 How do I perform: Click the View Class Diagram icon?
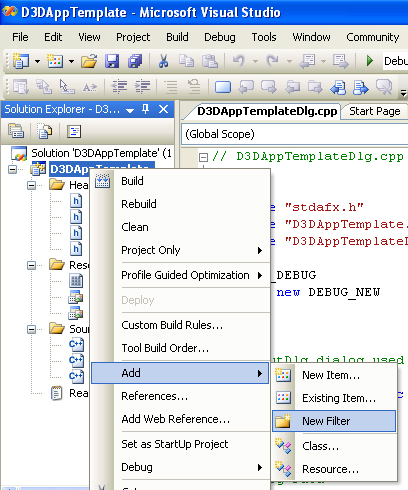pyautogui.click(x=74, y=131)
